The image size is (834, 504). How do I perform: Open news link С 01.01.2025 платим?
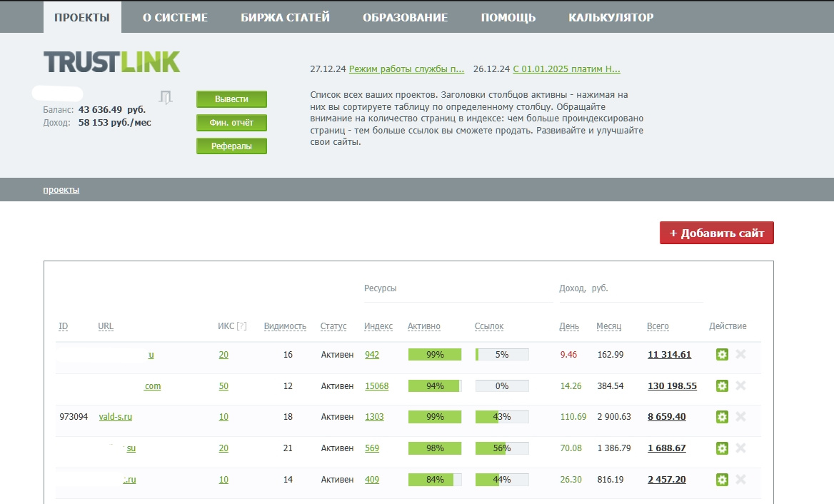566,69
